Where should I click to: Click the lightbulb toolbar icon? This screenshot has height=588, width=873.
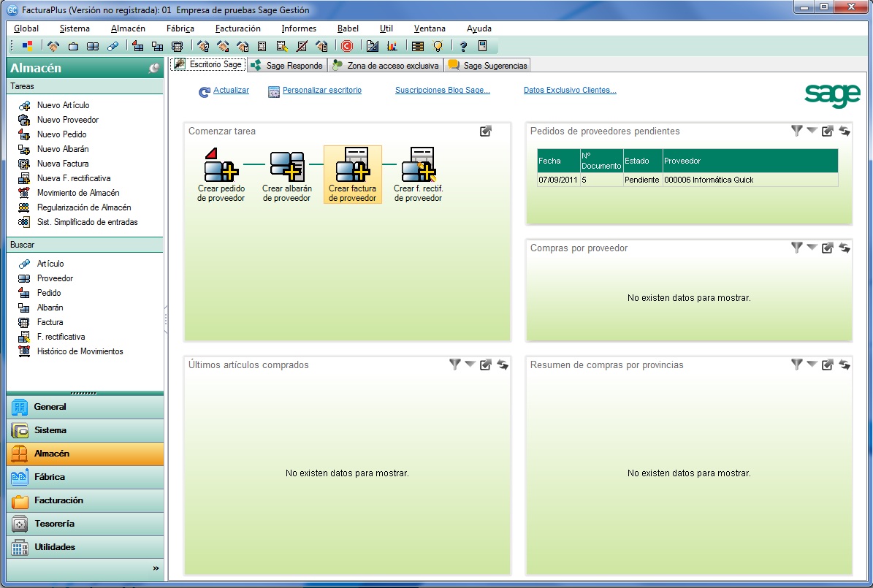click(x=438, y=46)
